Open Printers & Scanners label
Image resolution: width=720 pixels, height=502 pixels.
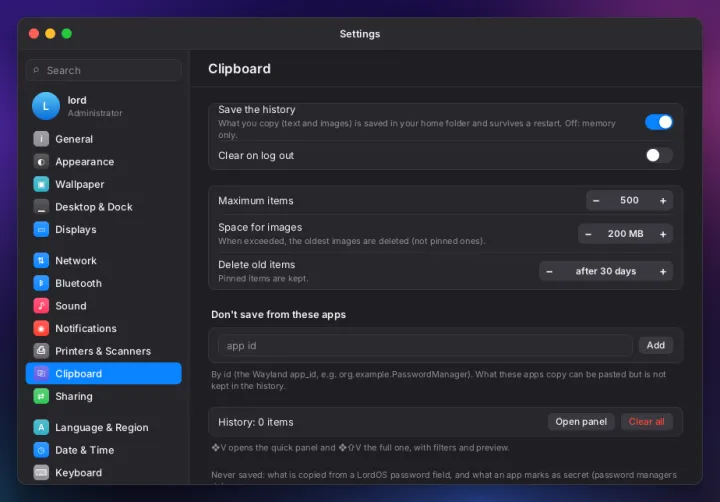click(x=103, y=351)
